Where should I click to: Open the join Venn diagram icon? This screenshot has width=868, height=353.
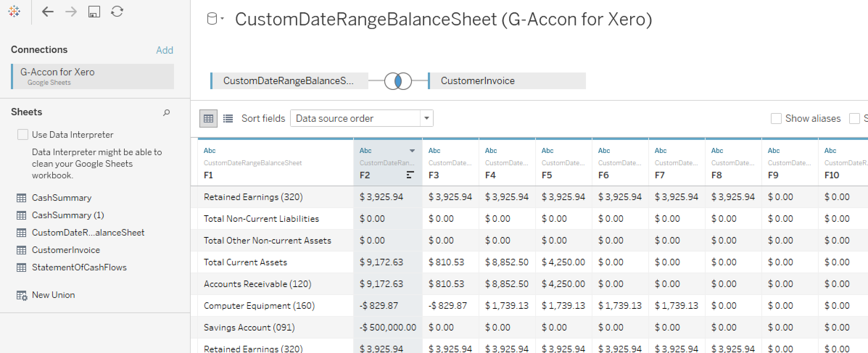398,81
